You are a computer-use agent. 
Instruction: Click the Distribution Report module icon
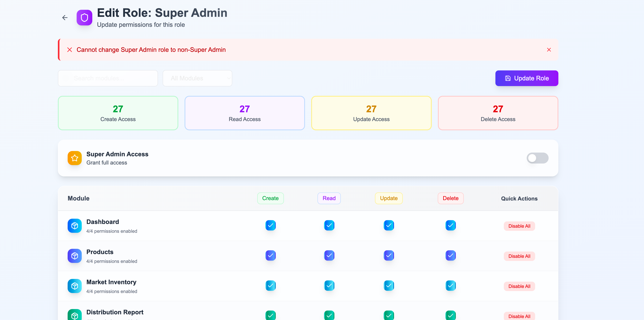74,315
